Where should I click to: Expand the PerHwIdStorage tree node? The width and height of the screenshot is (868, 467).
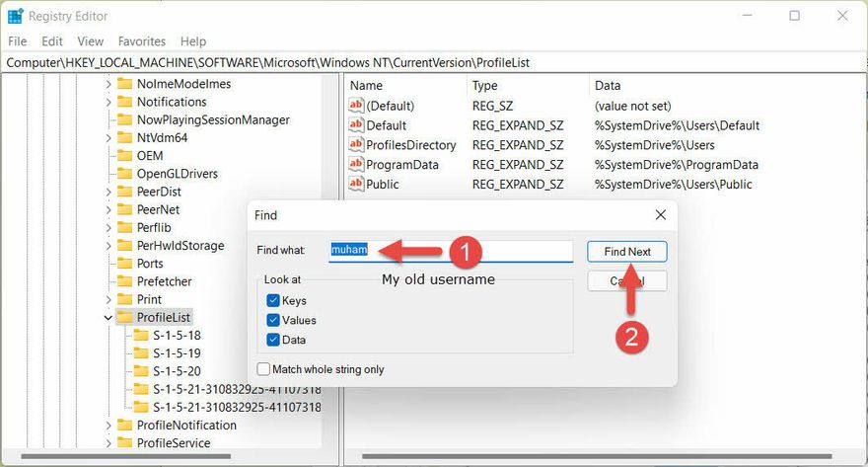pyautogui.click(x=108, y=246)
